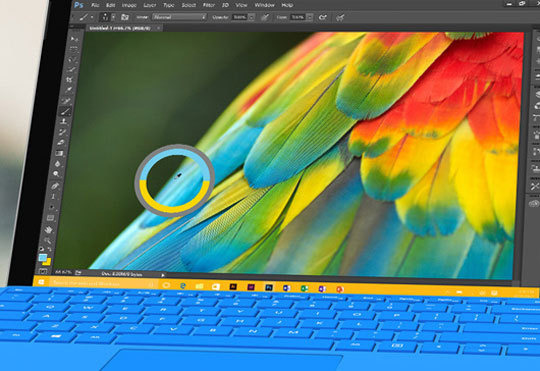
Task: Select the Eyedropper tool
Action: click(x=69, y=90)
